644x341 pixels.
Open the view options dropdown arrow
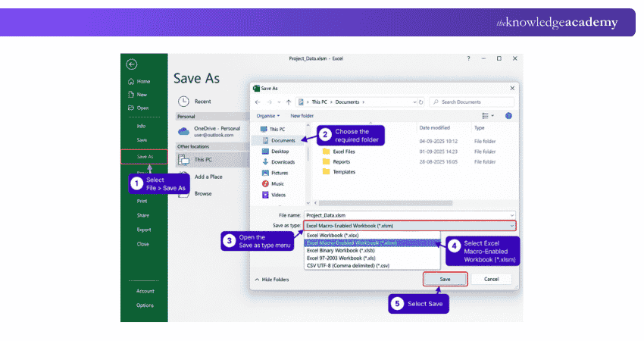tap(492, 116)
